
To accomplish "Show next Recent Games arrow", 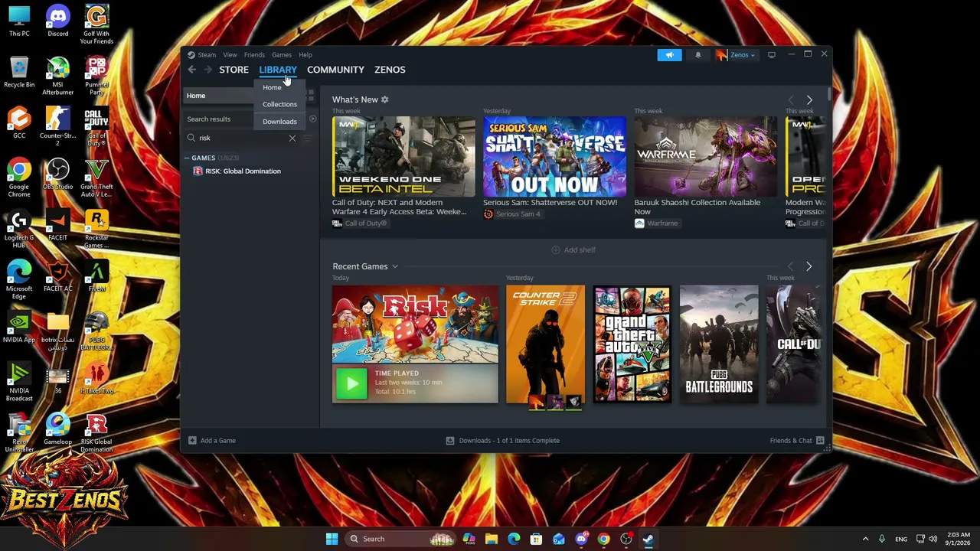I will [808, 266].
